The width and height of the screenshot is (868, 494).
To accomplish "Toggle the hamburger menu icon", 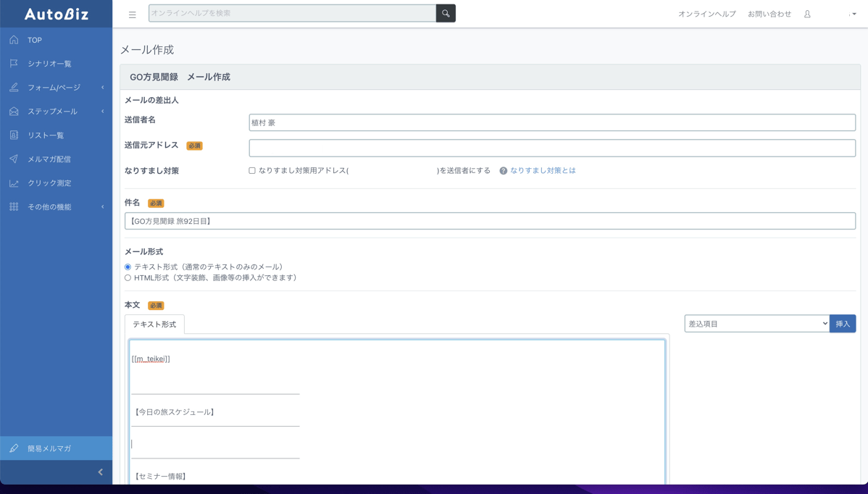I will coord(133,15).
